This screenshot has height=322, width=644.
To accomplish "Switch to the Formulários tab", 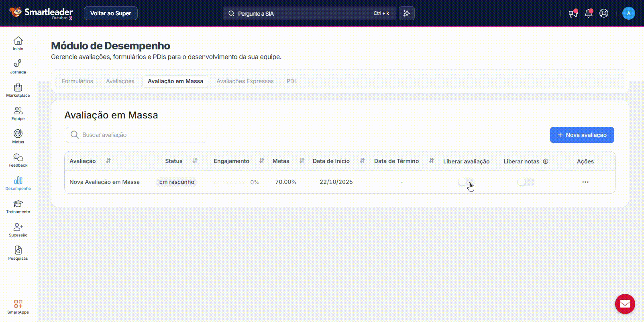I will tap(77, 81).
